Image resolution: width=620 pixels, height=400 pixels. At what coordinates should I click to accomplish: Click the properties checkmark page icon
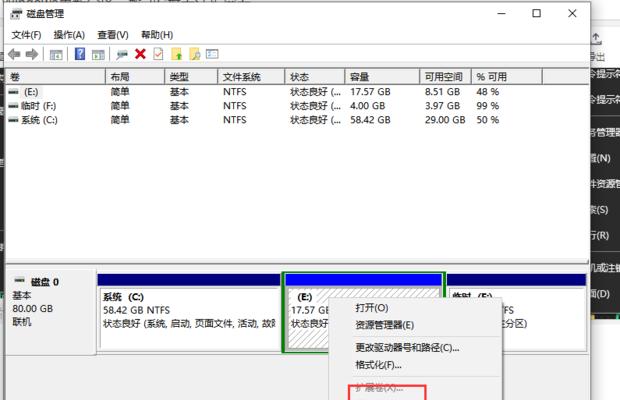click(158, 54)
